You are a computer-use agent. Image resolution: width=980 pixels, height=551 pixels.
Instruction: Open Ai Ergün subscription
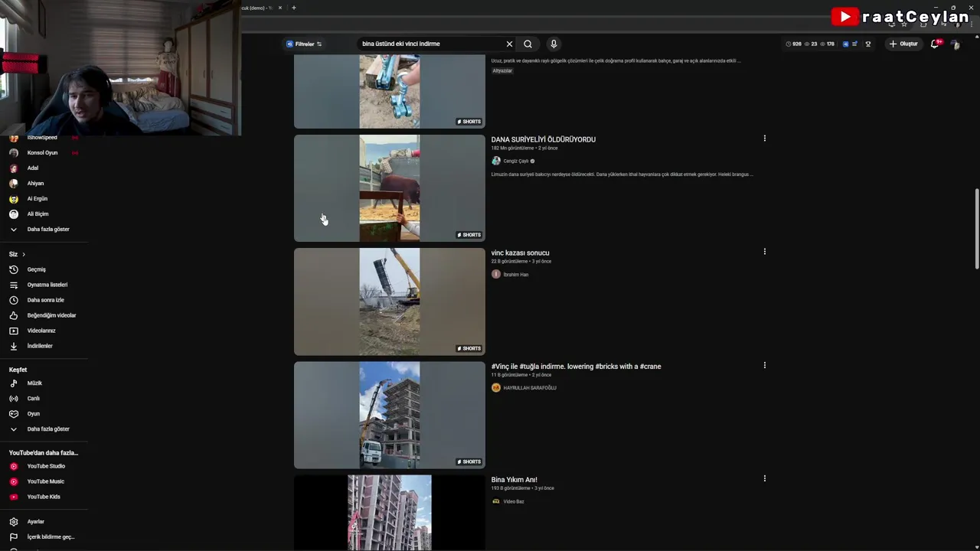pos(37,199)
